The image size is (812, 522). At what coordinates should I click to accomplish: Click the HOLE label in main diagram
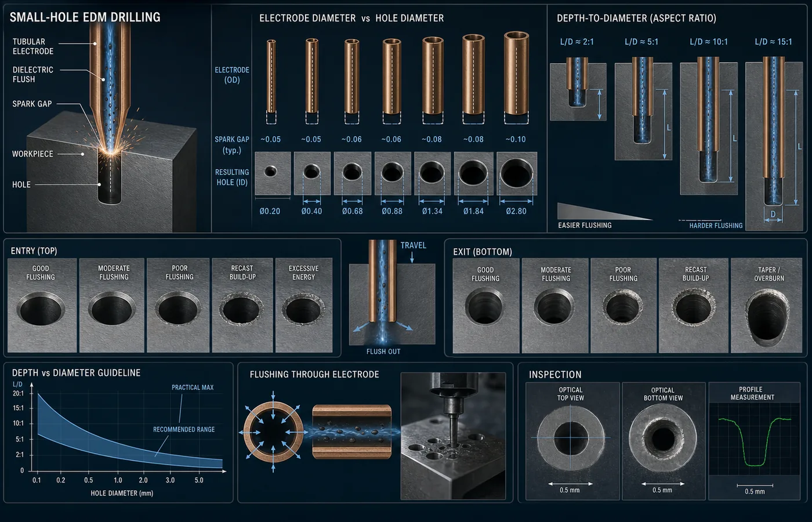tap(21, 184)
